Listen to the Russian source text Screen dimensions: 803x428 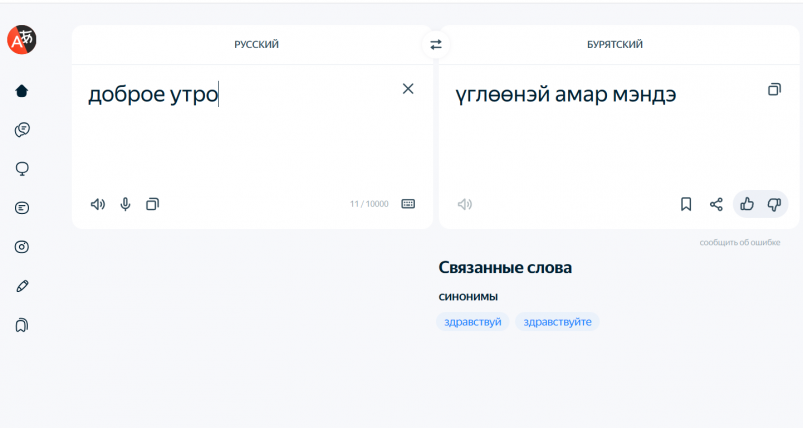pyautogui.click(x=97, y=204)
